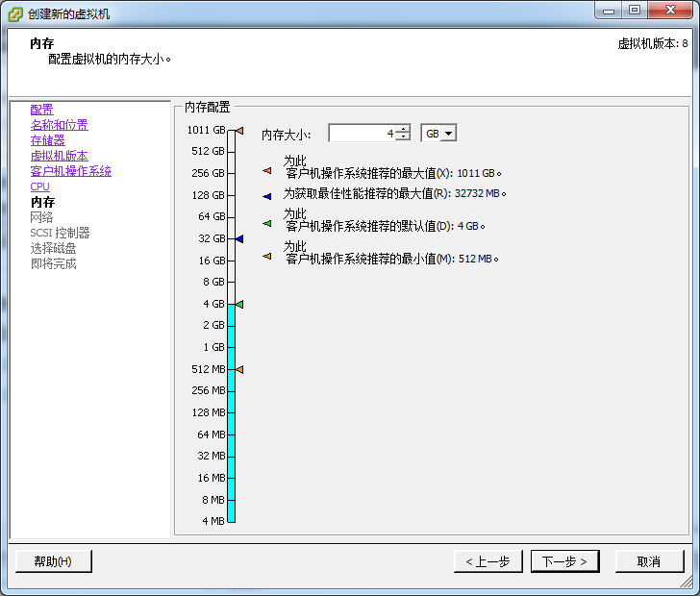Go to the 配置 step link
The height and width of the screenshot is (596, 700).
pos(41,110)
